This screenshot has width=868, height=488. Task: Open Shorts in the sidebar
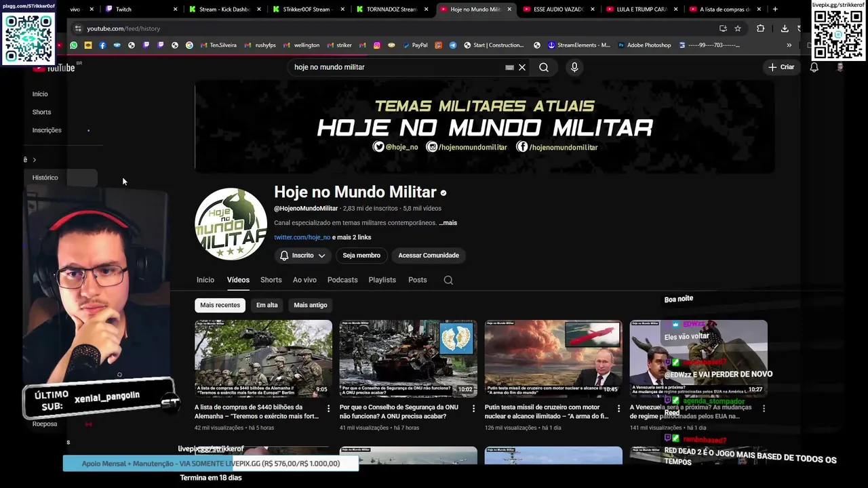41,112
